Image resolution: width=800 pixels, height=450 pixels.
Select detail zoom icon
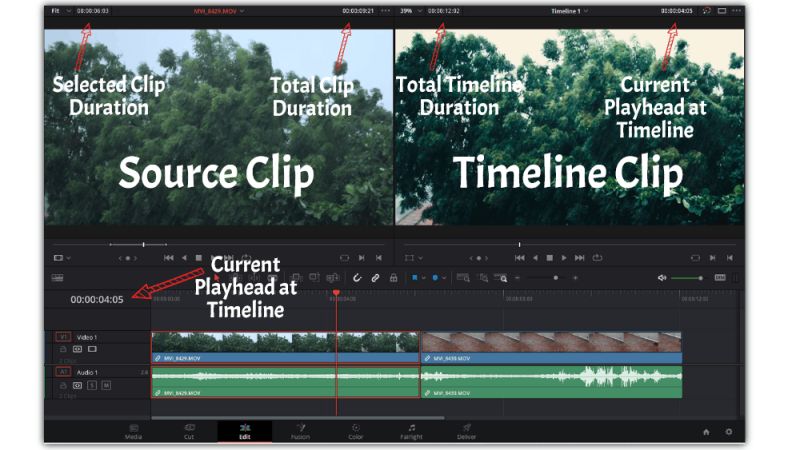[483, 278]
